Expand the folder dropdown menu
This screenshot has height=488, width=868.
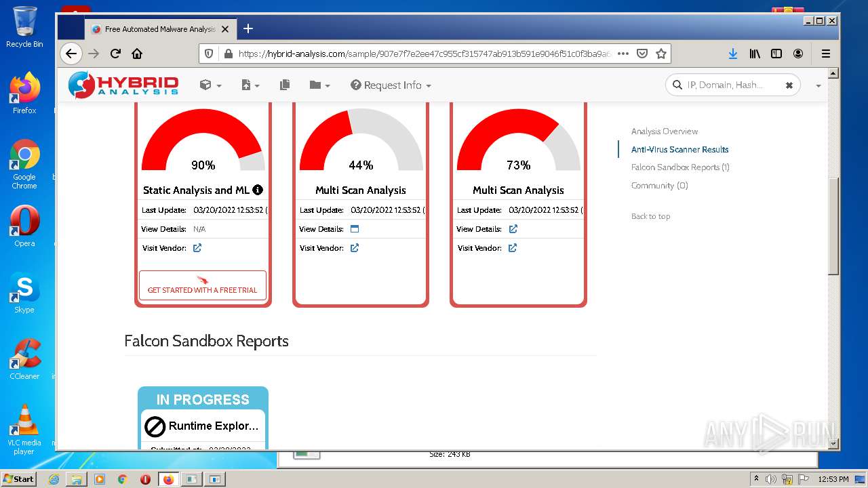(319, 85)
